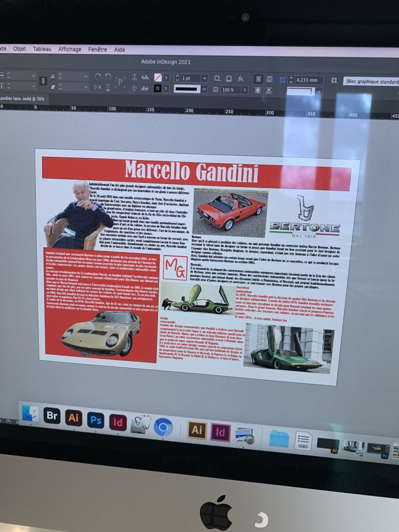Select container icon in control bar
Image resolution: width=399 pixels, height=532 pixels.
tap(135, 77)
